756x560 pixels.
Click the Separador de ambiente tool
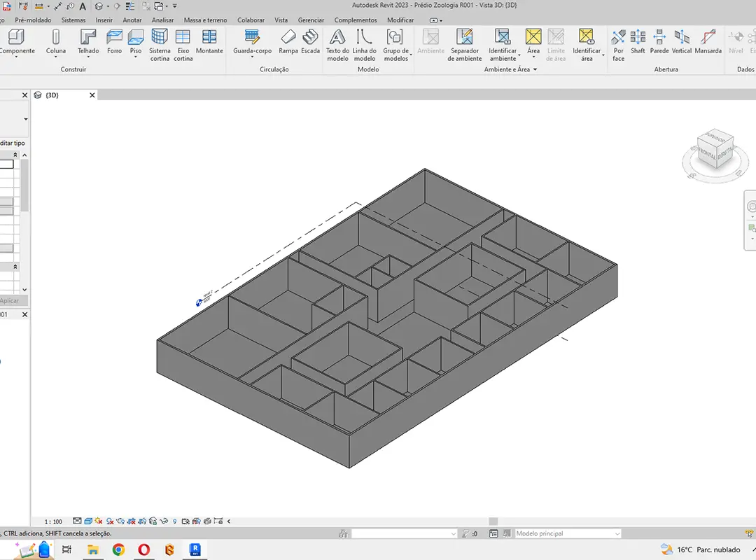coord(465,43)
